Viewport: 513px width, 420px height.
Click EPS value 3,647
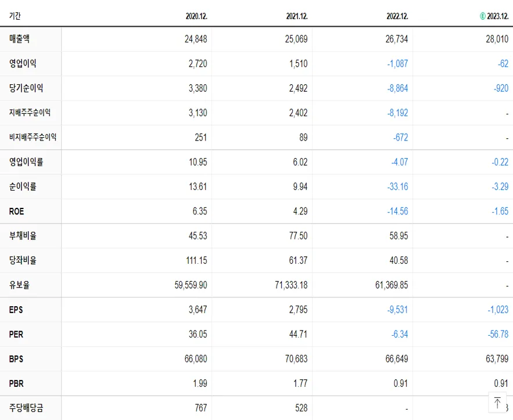198,310
